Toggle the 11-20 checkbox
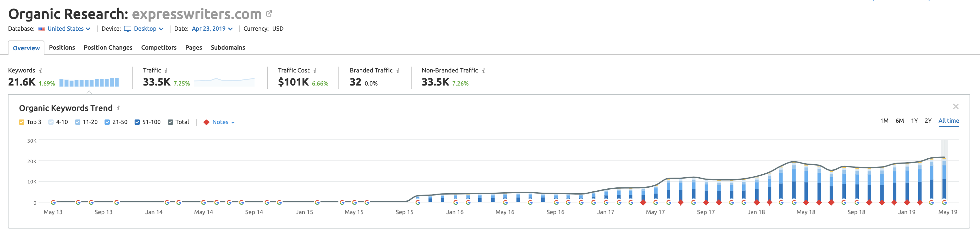 point(78,122)
